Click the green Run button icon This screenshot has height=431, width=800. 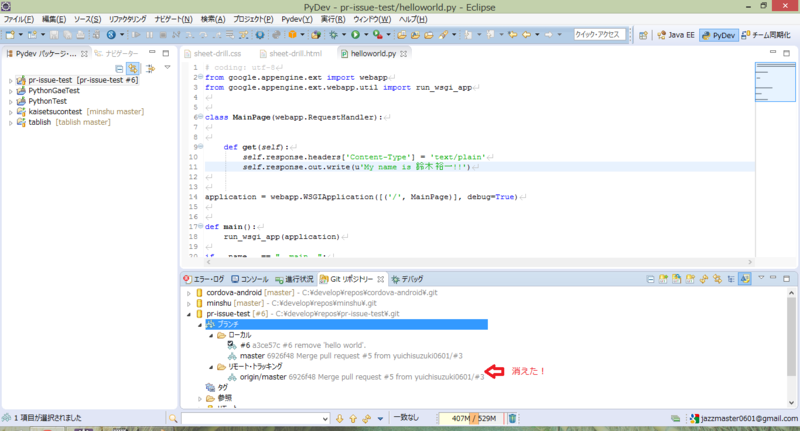[356, 35]
